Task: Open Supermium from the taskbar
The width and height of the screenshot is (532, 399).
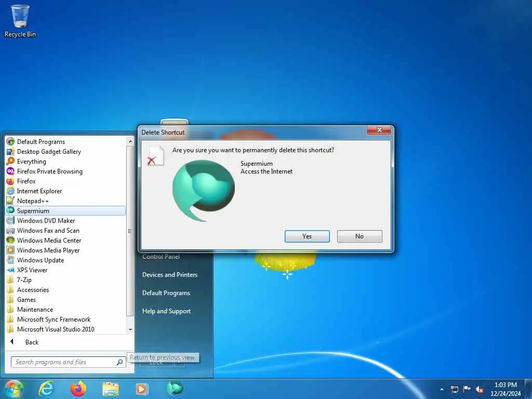Action: (x=175, y=389)
